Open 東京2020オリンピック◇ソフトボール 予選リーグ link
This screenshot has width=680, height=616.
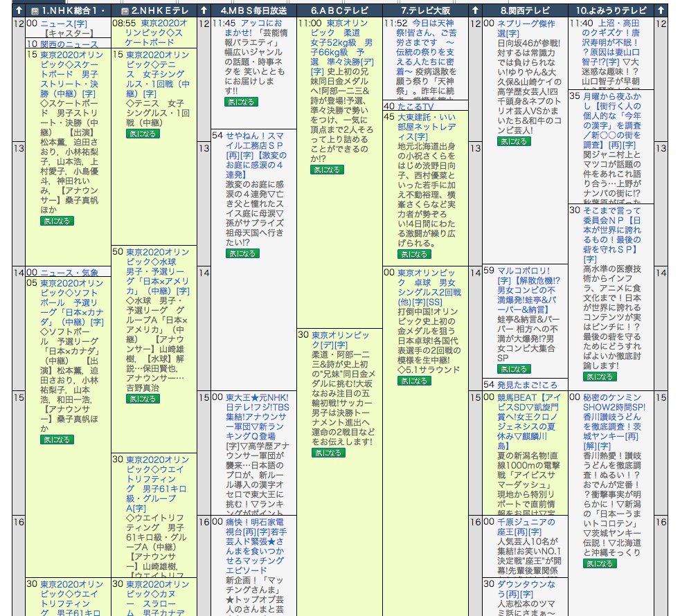coord(72,302)
